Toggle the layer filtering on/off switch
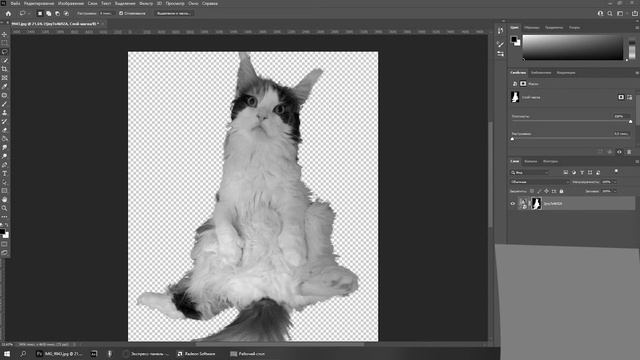Screen dimensions: 640x360 (616, 172)
